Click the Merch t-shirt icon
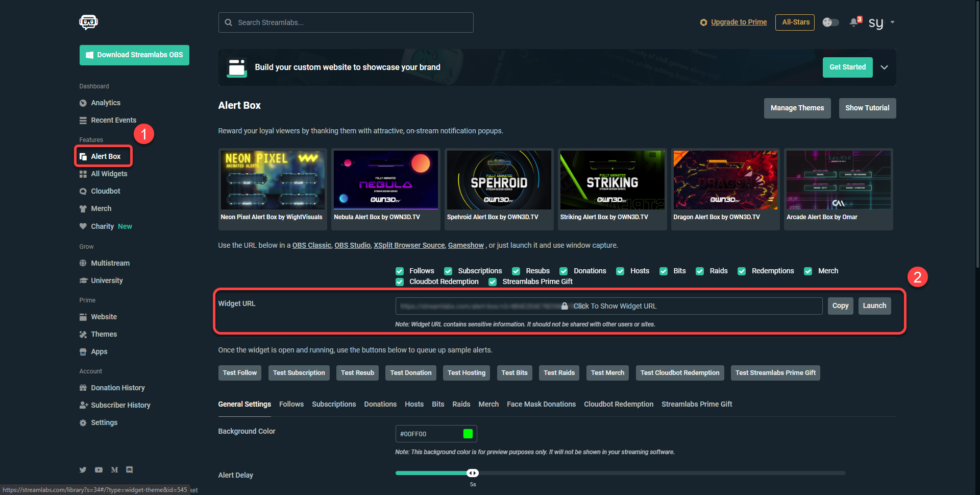 pyautogui.click(x=83, y=209)
